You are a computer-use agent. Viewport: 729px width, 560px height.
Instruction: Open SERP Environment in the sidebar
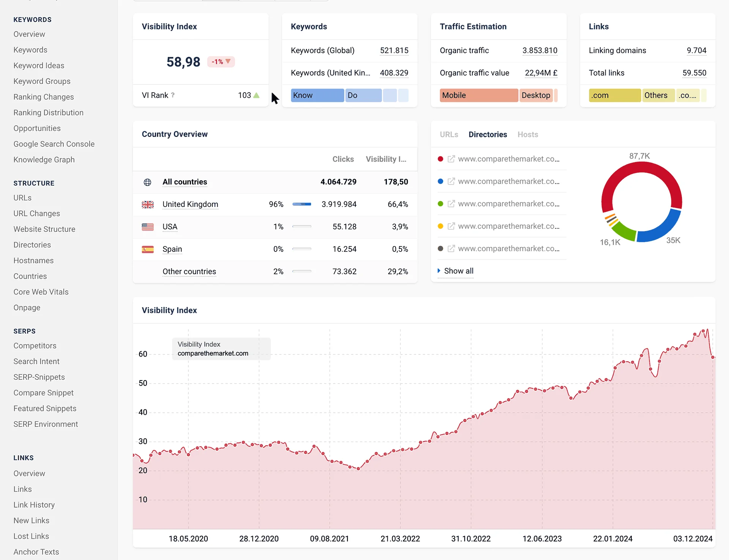46,424
